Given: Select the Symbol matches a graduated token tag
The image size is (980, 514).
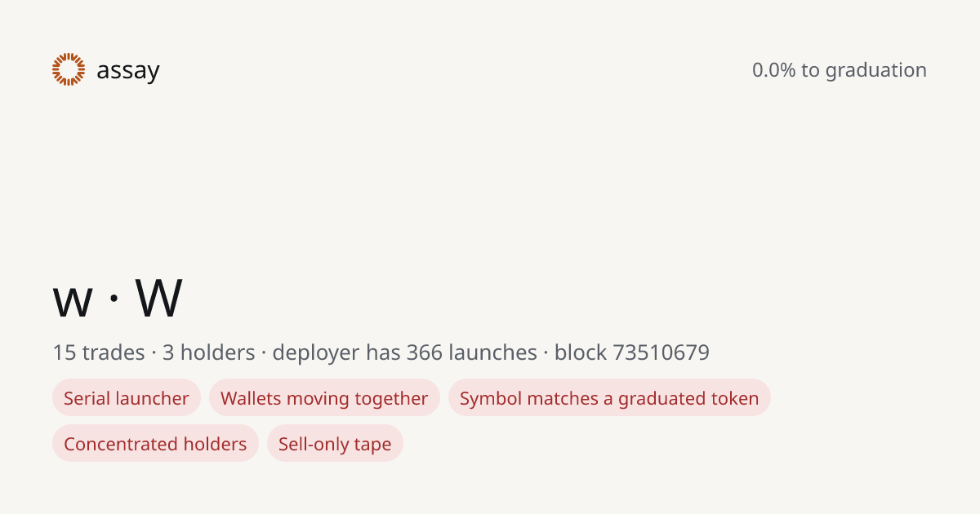Looking at the screenshot, I should (x=609, y=398).
